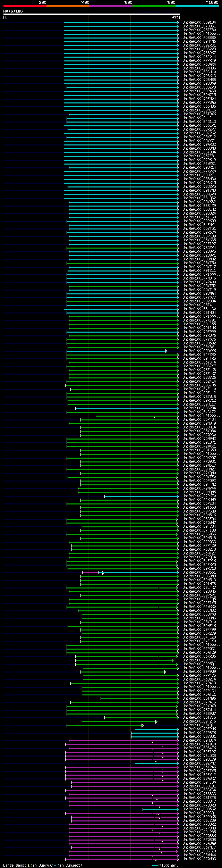This screenshot has height=868, width=222.
Task: Click the UniRef100_A2WXK1 label
Action: [x=199, y=446]
